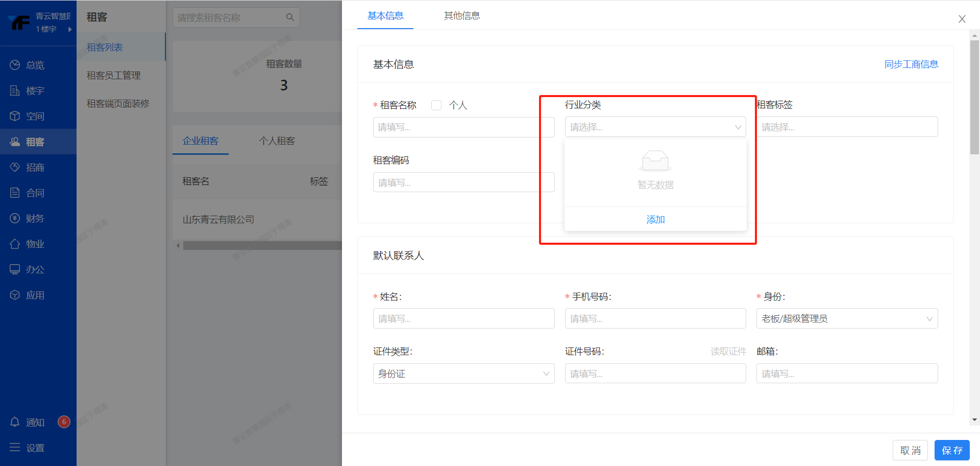The image size is (980, 466).
Task: Check the 个人 checkbox next to tenant name
Action: click(436, 105)
